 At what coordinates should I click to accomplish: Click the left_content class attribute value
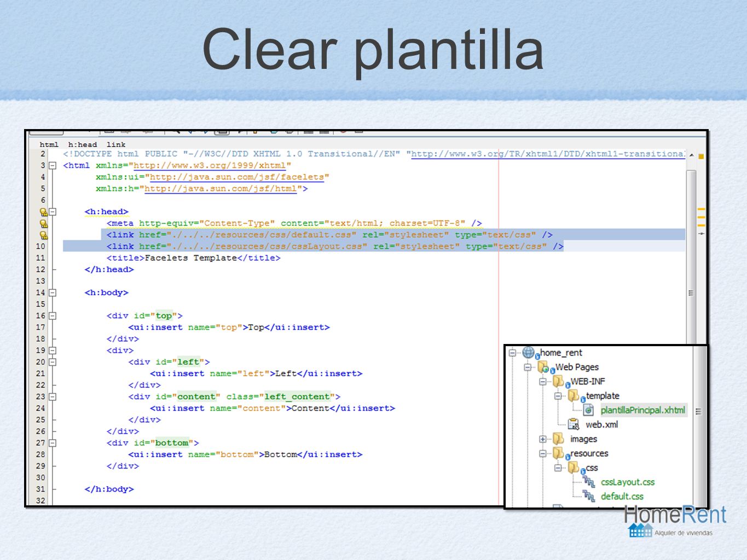(x=297, y=396)
